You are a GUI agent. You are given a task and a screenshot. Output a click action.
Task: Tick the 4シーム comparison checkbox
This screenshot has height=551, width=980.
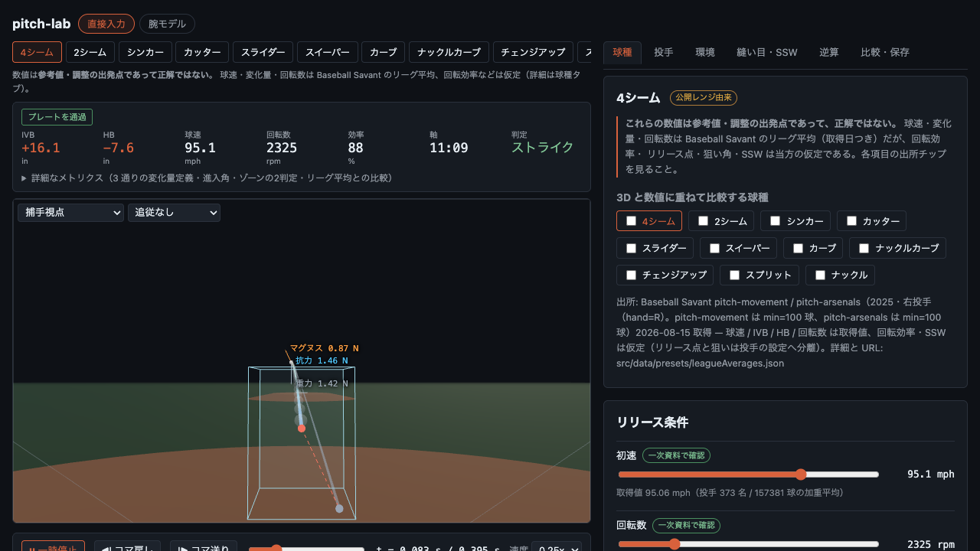(631, 221)
